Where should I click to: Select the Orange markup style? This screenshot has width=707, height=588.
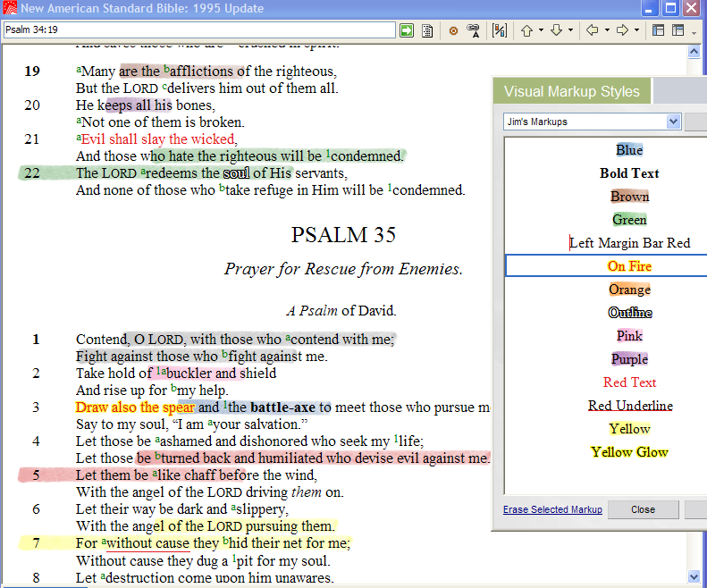[629, 290]
